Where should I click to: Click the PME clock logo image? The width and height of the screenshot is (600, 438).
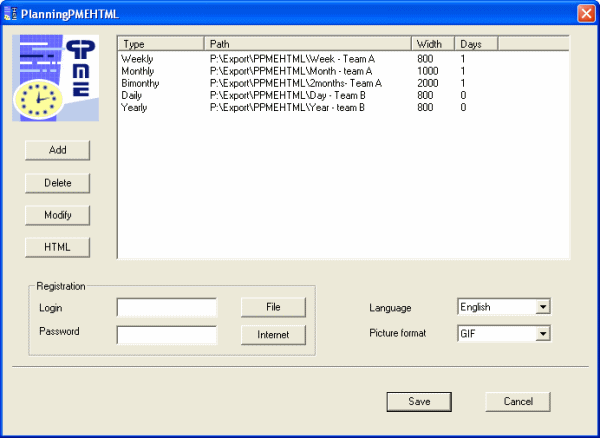tap(55, 78)
